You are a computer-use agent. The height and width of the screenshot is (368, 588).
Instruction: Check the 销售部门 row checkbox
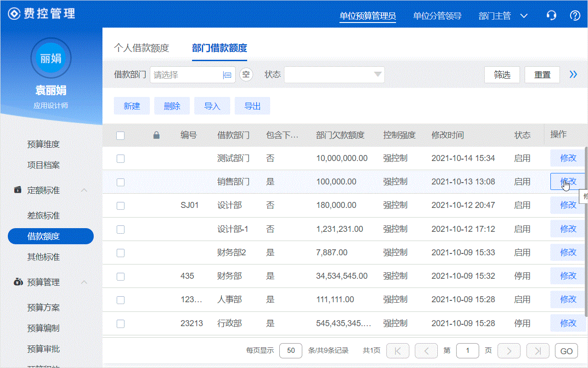tap(120, 182)
